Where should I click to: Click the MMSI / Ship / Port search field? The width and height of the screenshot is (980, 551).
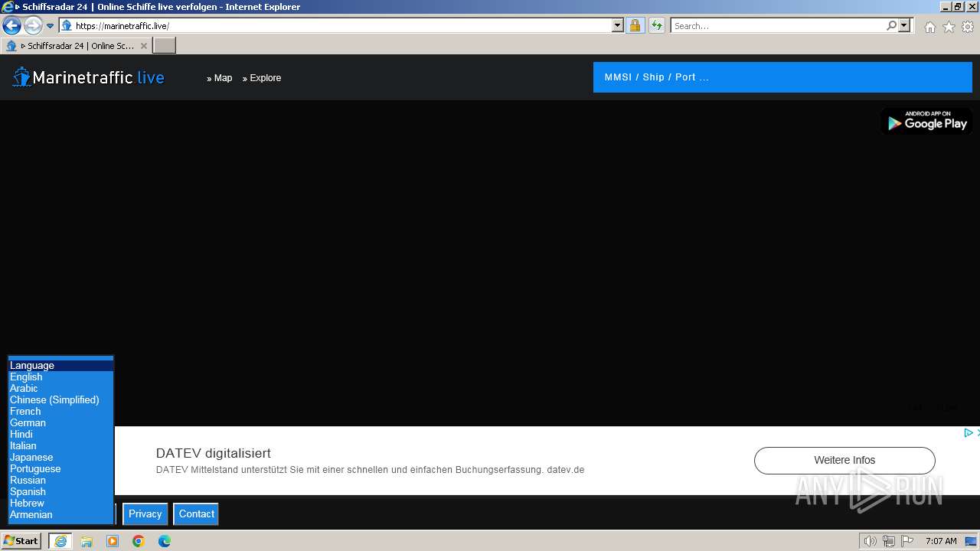pos(782,77)
